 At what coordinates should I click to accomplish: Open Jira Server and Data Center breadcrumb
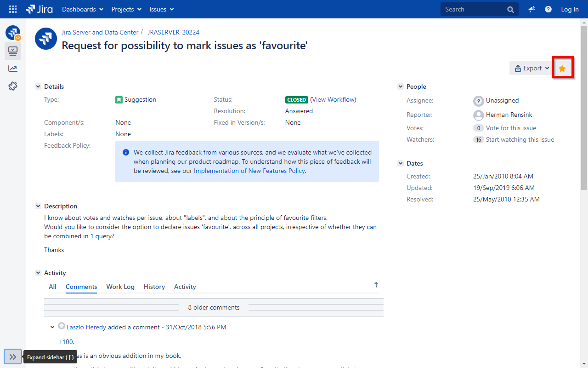100,32
